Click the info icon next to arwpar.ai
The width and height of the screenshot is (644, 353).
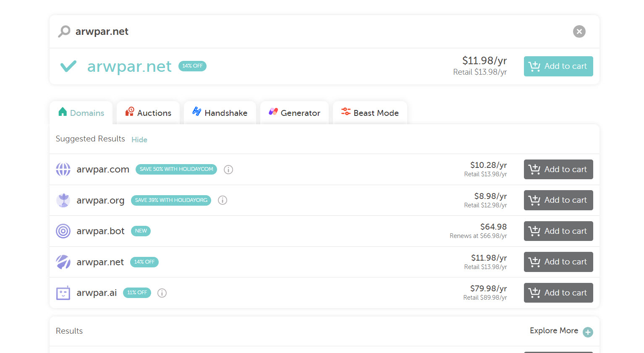coord(162,293)
